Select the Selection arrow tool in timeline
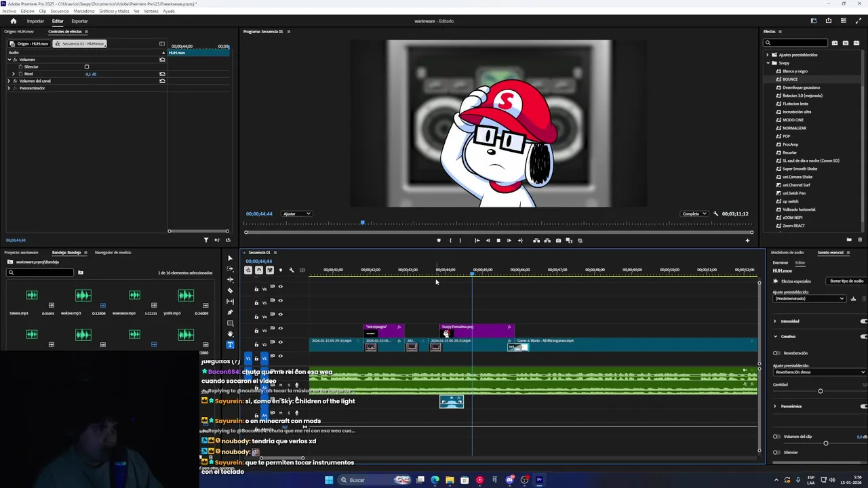 [230, 258]
